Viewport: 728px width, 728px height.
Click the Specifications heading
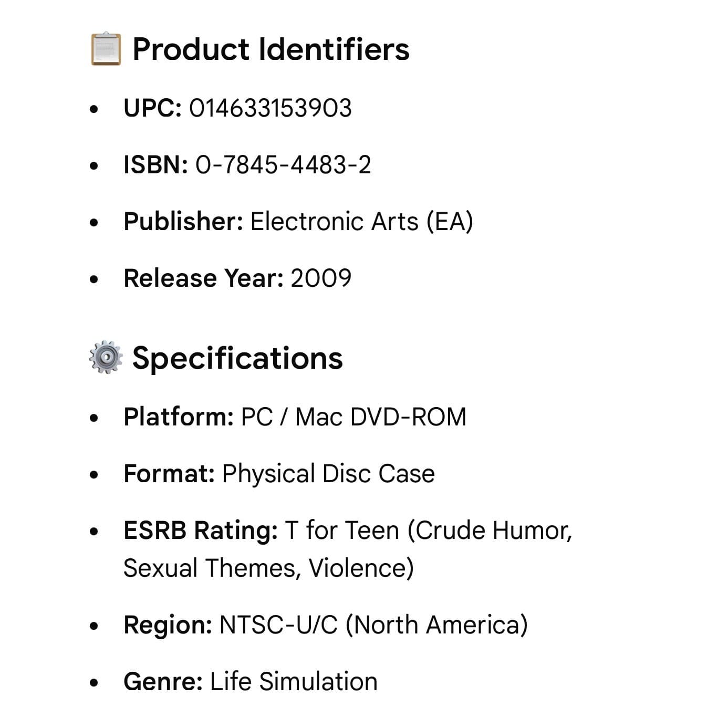[x=237, y=358]
